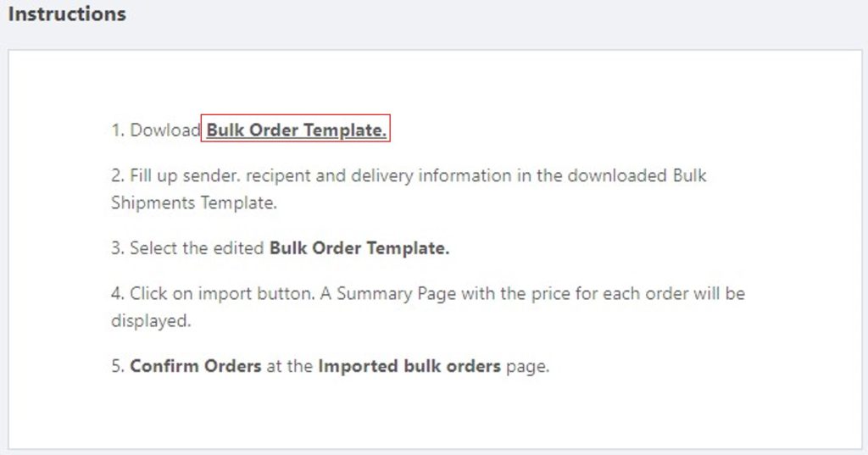Screen dimensions: 868x455
Task: Click the number 5 list marker
Action: (x=117, y=366)
